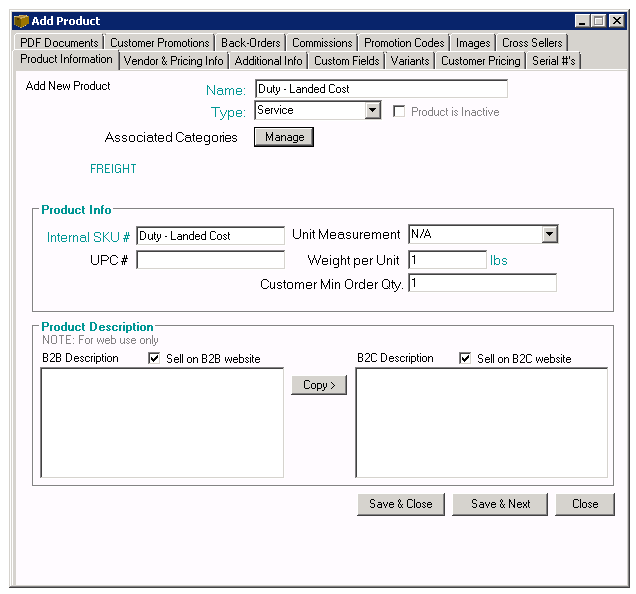The width and height of the screenshot is (636, 594).
Task: Click the Add Product window title icon
Action: click(x=20, y=20)
